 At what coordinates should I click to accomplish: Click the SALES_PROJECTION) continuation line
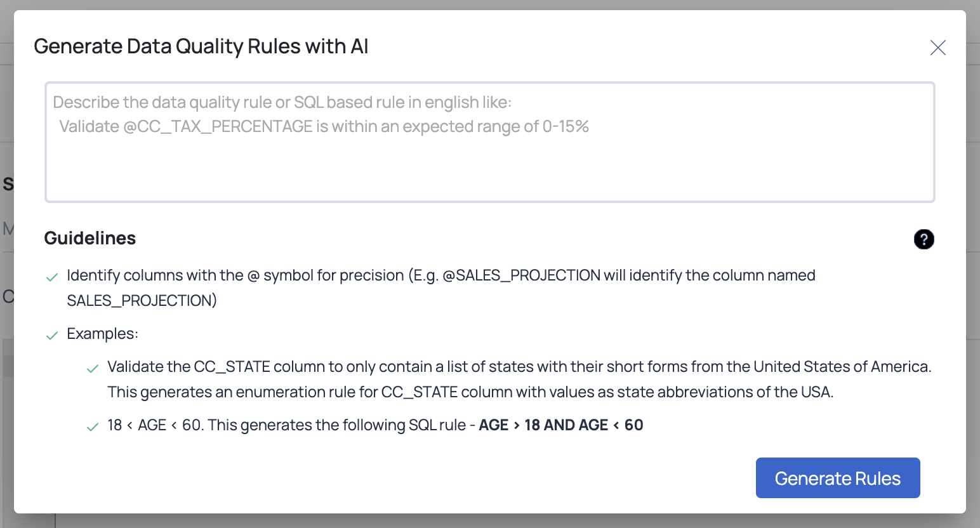[x=142, y=300]
